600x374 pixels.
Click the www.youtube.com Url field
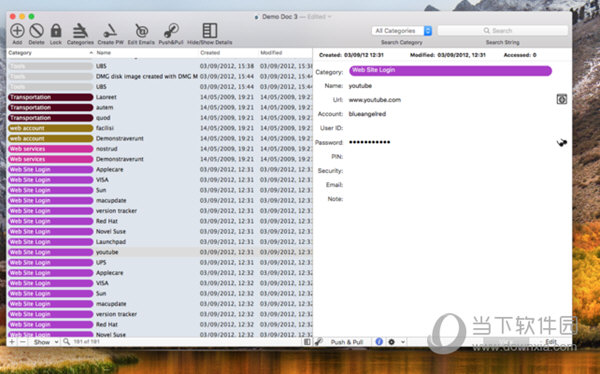(x=375, y=100)
